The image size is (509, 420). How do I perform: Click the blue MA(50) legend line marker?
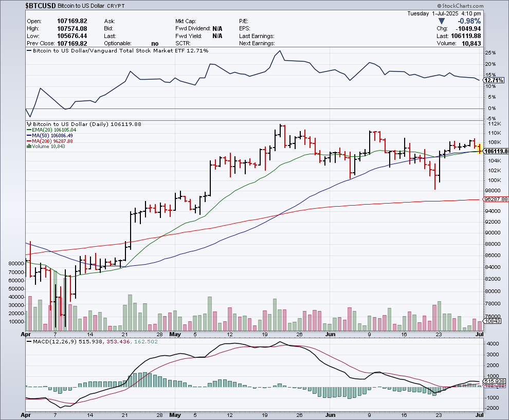29,136
